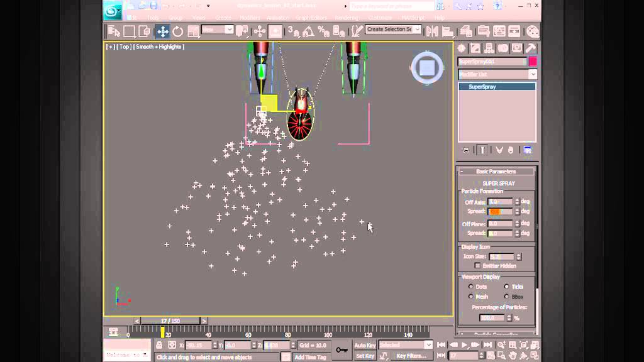
Task: Open the 3ds Max application menu
Action: coord(112,11)
